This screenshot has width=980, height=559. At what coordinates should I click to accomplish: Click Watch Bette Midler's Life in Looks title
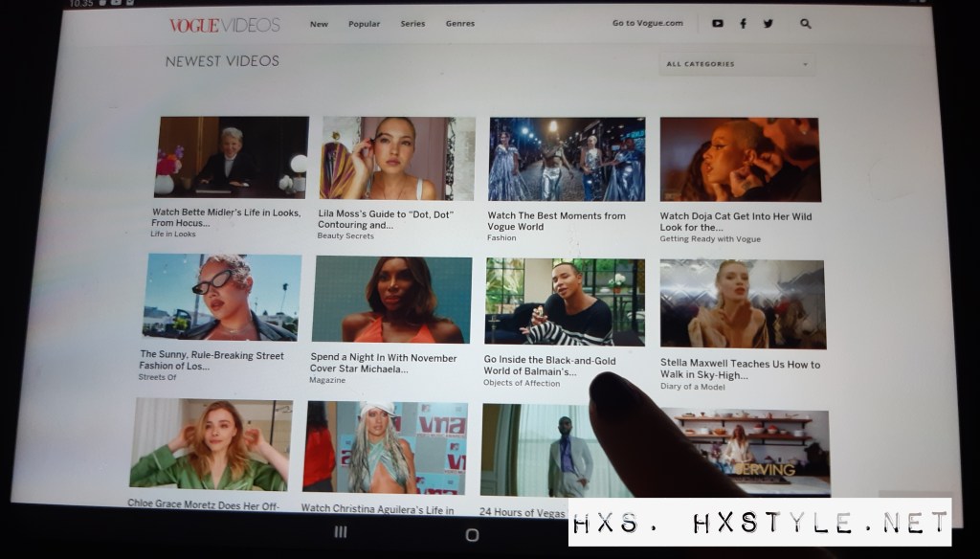point(226,217)
